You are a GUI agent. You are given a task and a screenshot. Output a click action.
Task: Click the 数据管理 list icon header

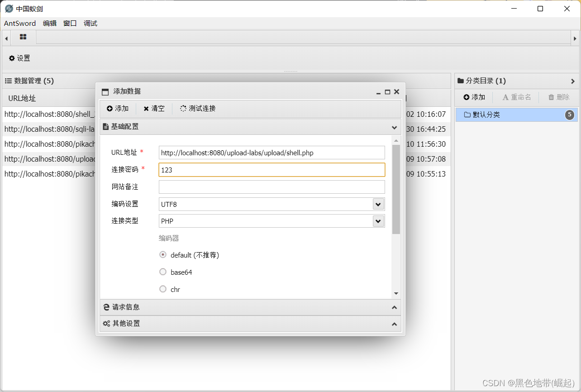tap(8, 81)
